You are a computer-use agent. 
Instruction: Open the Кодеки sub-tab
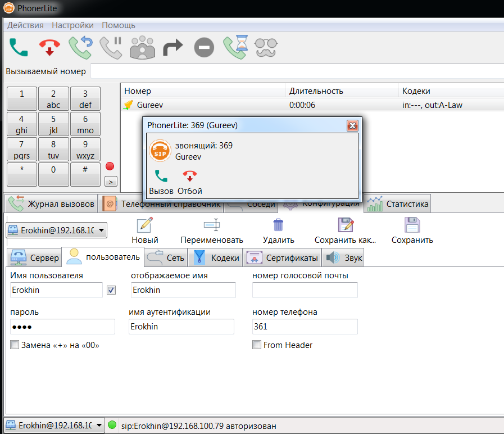pyautogui.click(x=216, y=257)
